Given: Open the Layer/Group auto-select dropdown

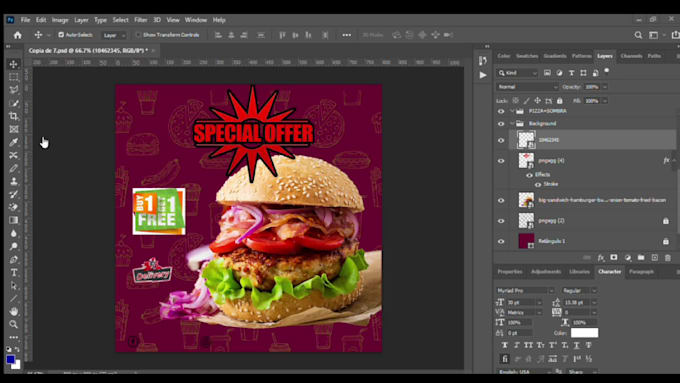Looking at the screenshot, I should tap(114, 35).
